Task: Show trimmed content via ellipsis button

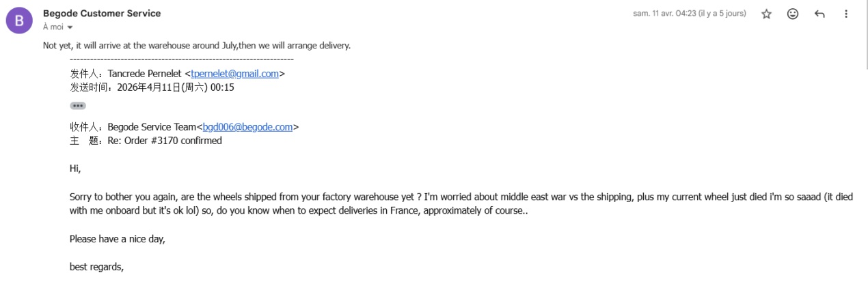Action: click(78, 106)
